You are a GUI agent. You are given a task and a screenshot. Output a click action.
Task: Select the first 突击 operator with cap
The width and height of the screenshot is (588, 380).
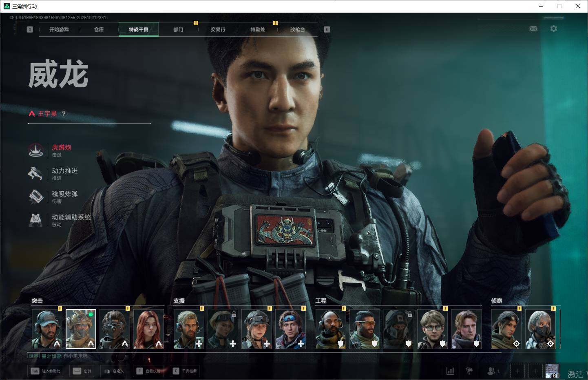point(47,329)
